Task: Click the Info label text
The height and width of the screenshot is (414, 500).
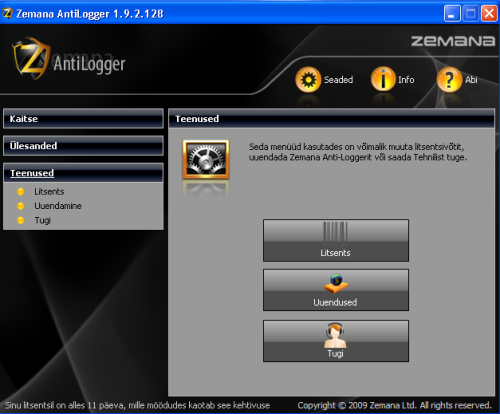Action: tap(406, 80)
